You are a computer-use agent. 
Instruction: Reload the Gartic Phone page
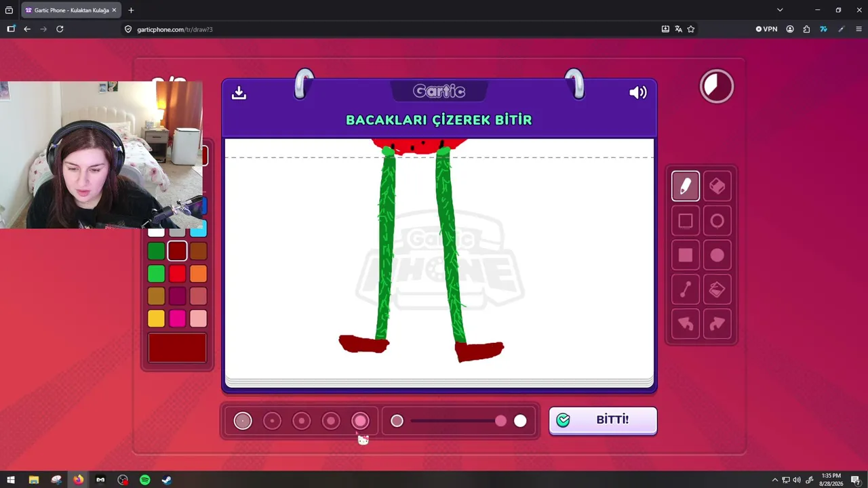(x=60, y=29)
